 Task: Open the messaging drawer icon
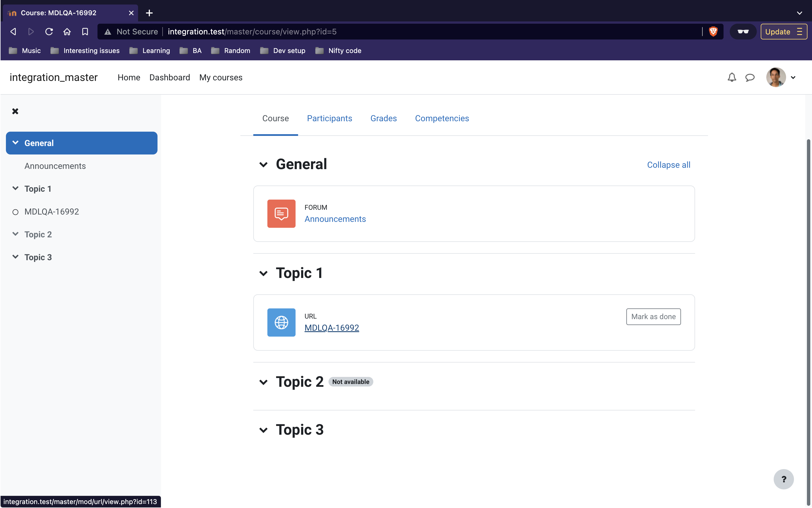click(750, 77)
